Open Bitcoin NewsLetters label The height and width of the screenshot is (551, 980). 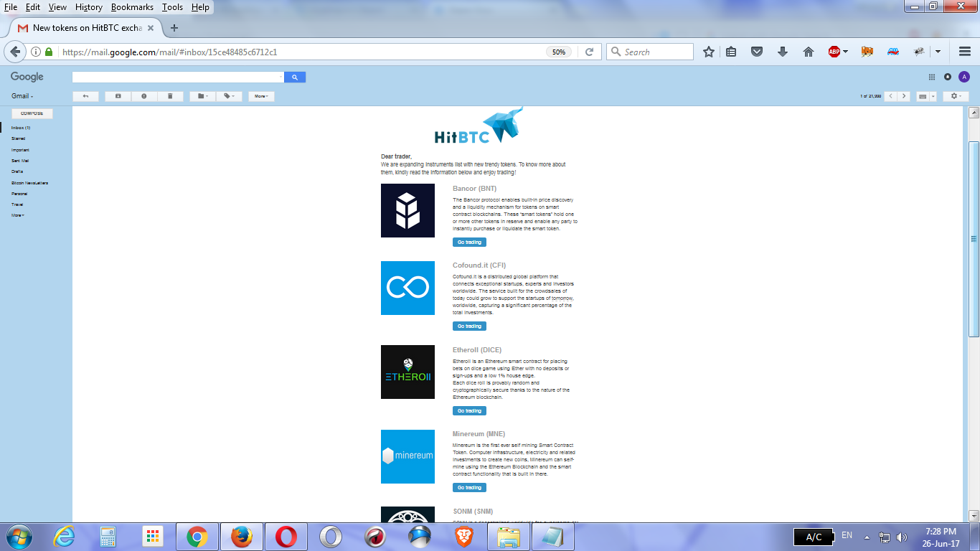[x=29, y=183]
